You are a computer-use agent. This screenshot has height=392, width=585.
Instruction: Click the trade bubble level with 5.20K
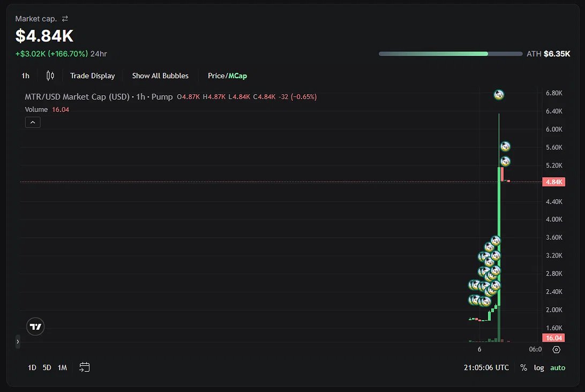505,162
